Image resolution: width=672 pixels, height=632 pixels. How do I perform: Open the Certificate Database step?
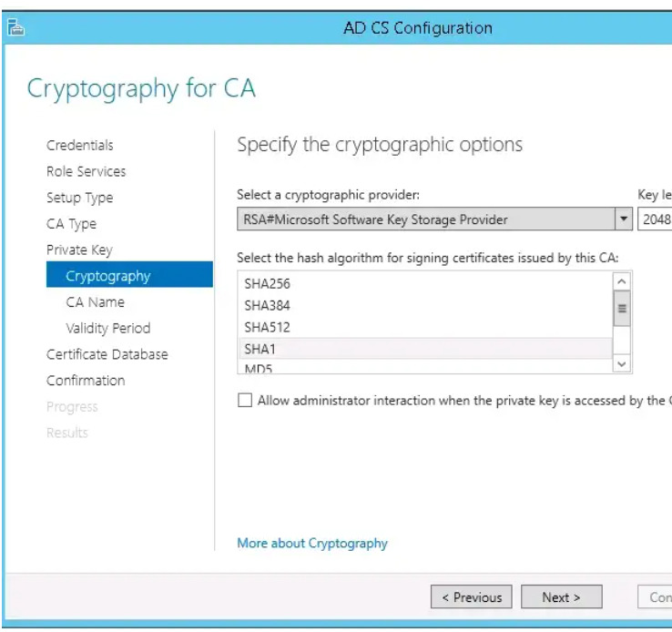click(x=107, y=354)
